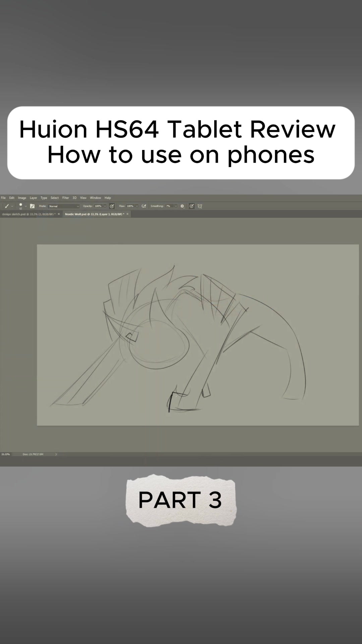Open symmetry options butterfly icon
Viewport: 362px width, 644px height.
(200, 206)
